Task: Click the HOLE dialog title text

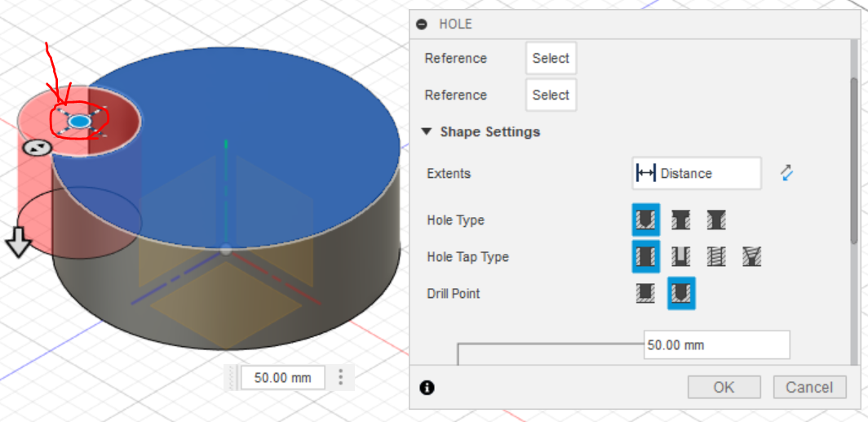Action: pos(455,24)
